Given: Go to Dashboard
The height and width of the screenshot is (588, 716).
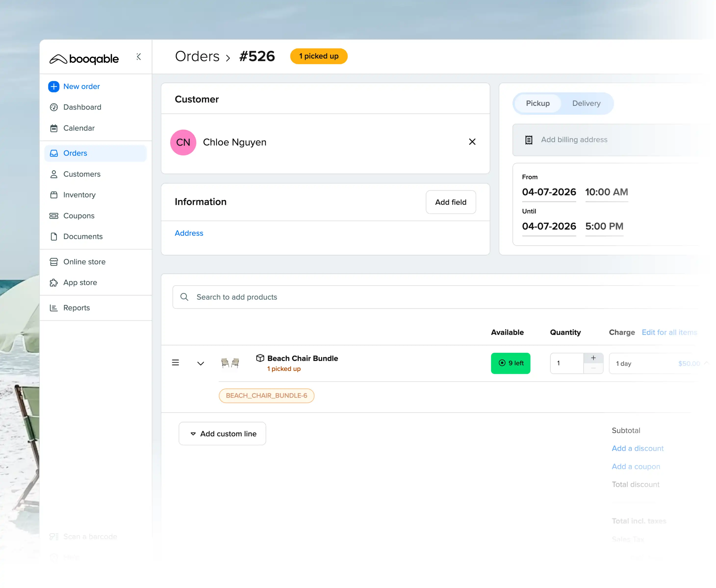Looking at the screenshot, I should click(x=82, y=107).
